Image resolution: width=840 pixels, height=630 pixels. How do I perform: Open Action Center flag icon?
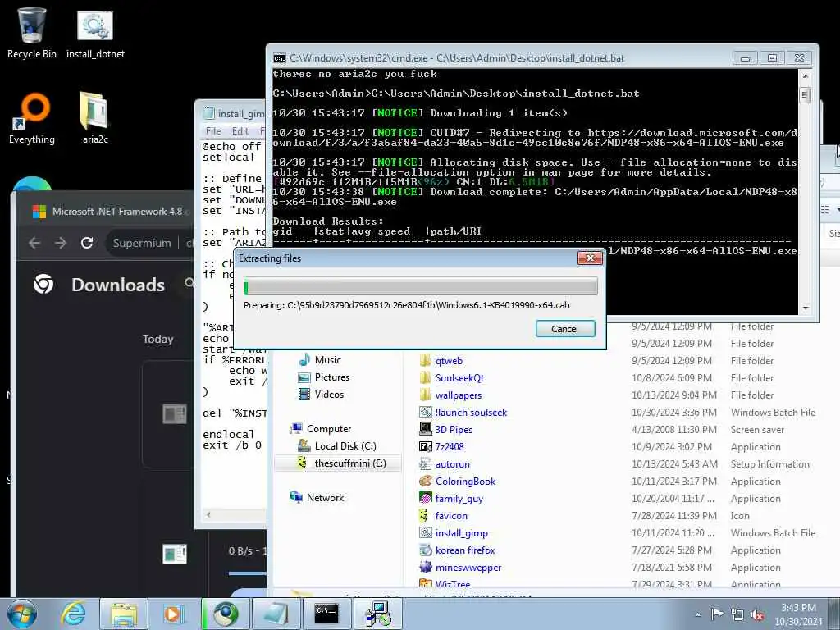tap(717, 614)
